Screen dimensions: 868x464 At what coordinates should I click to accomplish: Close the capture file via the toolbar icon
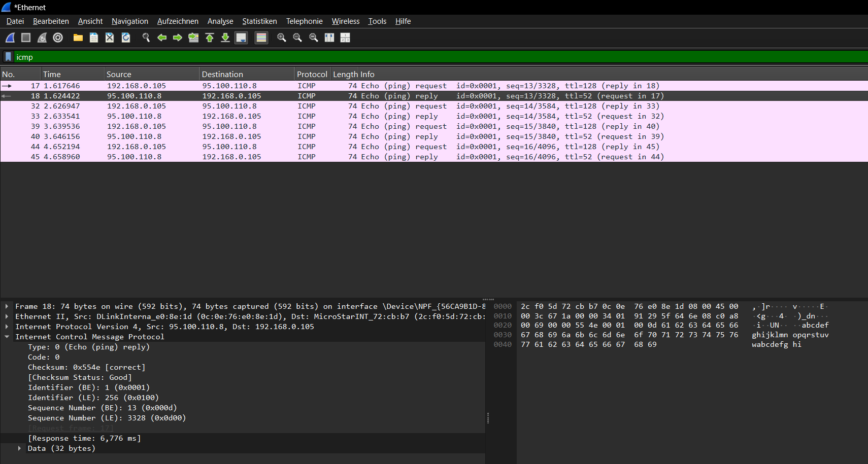point(110,38)
